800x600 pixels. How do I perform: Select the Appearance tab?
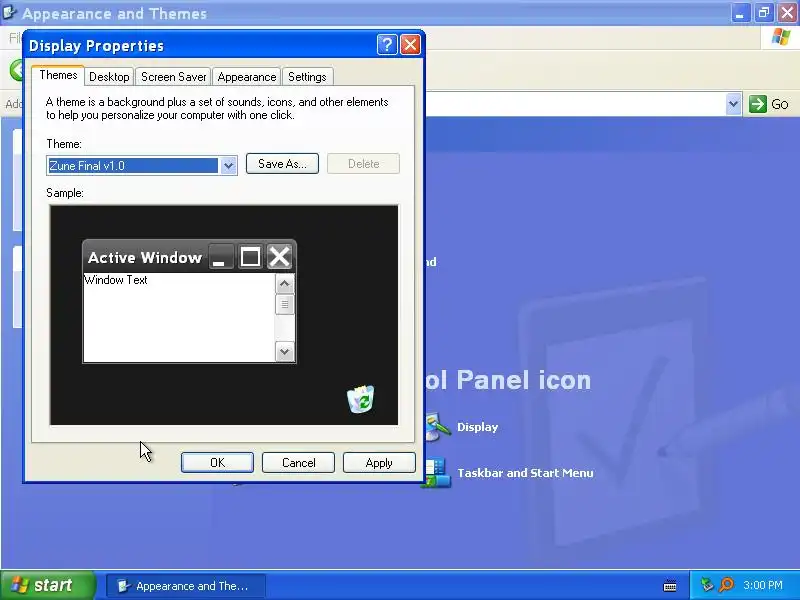click(x=246, y=77)
